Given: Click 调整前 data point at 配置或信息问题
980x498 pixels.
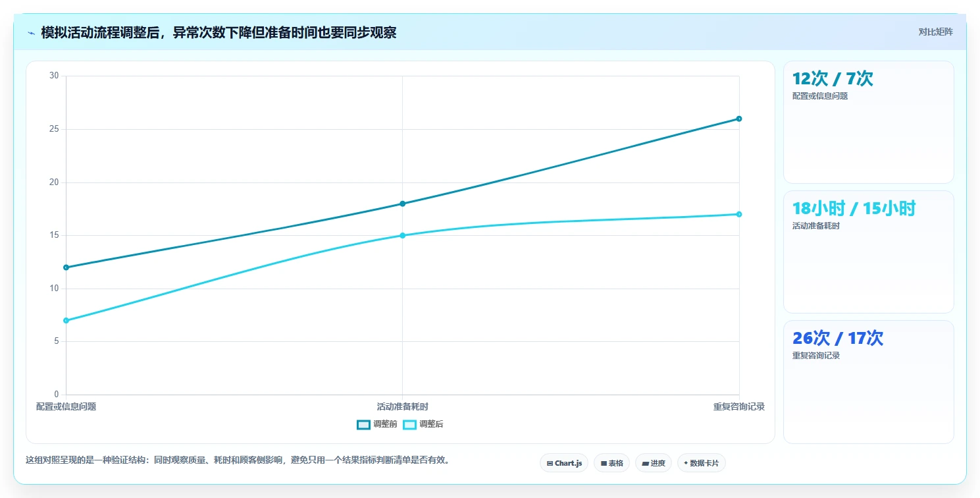Looking at the screenshot, I should point(66,267).
